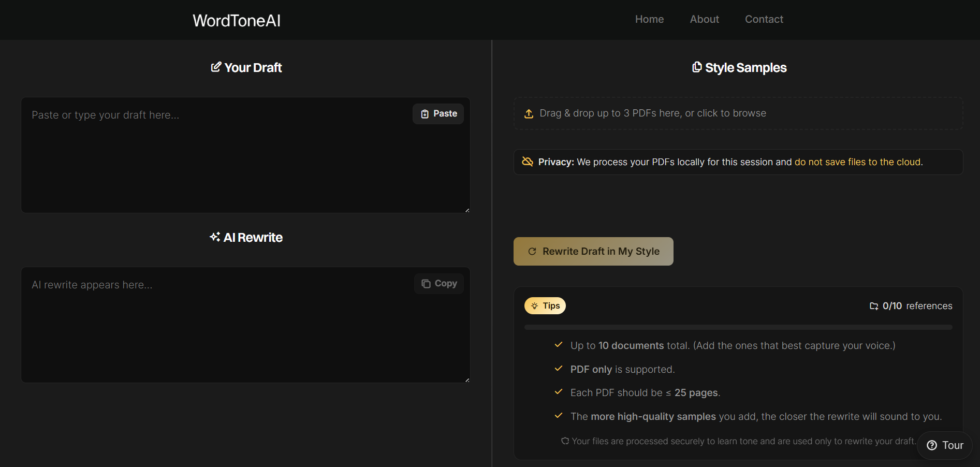Open the Contact page
This screenshot has width=980, height=467.
[x=764, y=19]
